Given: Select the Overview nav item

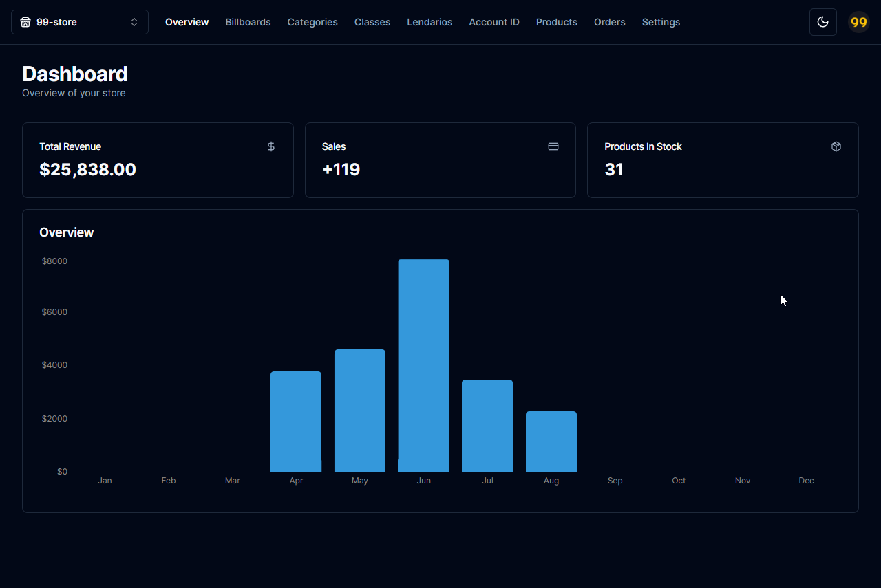Looking at the screenshot, I should pos(187,22).
